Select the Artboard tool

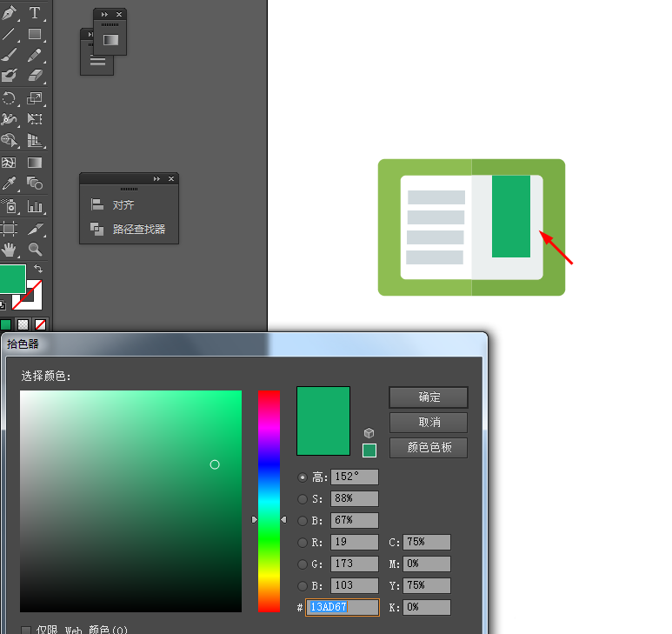pos(10,229)
